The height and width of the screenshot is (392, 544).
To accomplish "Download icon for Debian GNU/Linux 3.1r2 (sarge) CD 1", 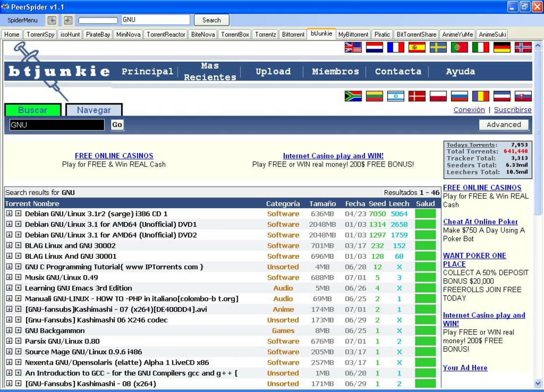I will click(9, 213).
